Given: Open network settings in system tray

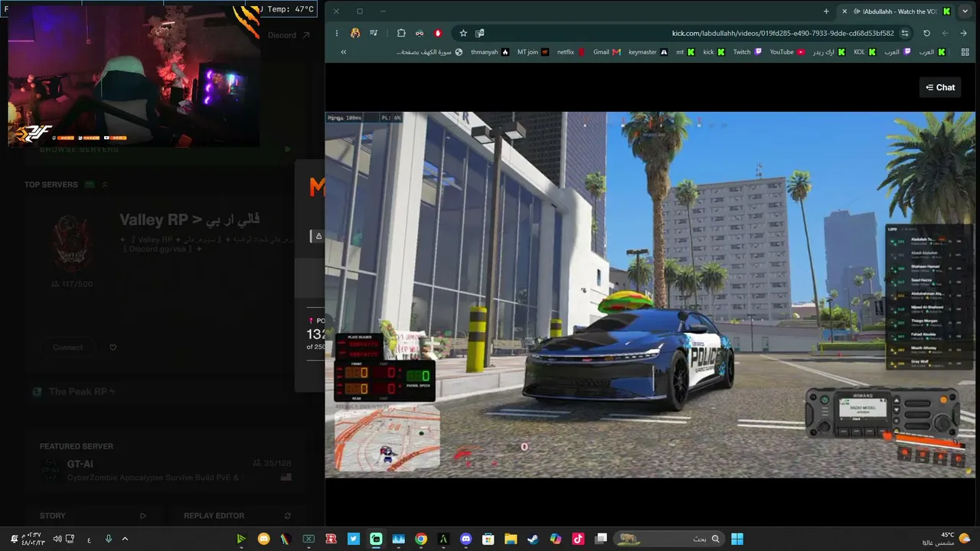Looking at the screenshot, I should [x=70, y=539].
